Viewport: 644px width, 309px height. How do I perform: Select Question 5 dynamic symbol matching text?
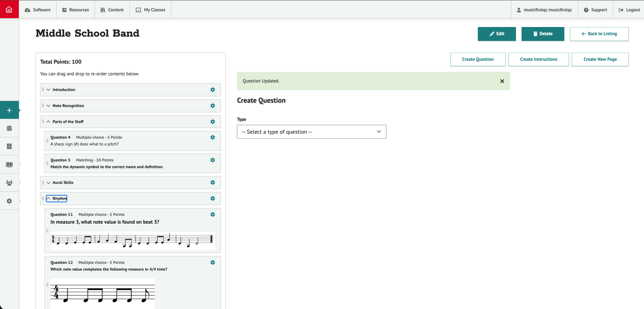pos(107,167)
